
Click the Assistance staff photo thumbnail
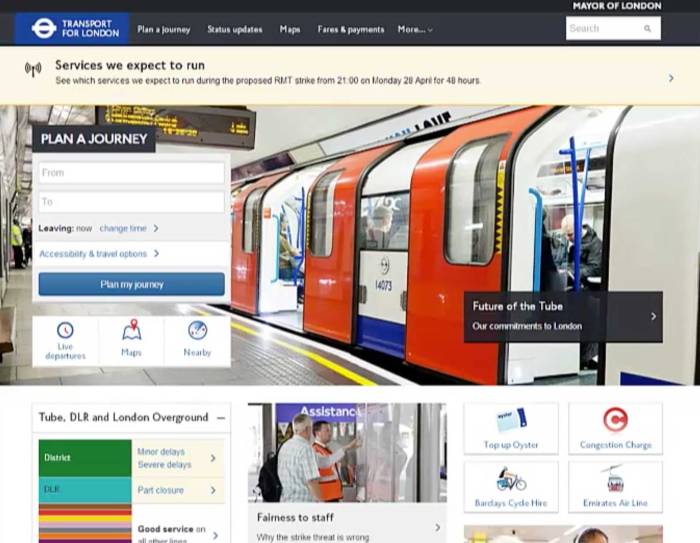click(347, 453)
